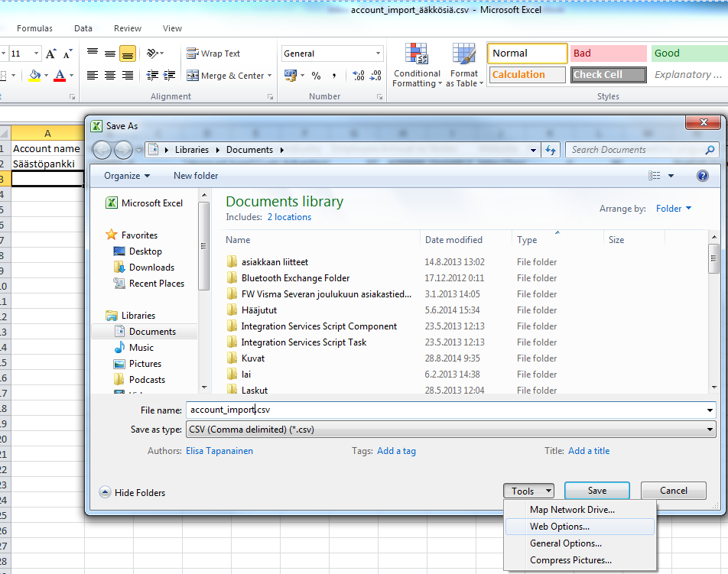Click Add a title link

click(x=589, y=451)
